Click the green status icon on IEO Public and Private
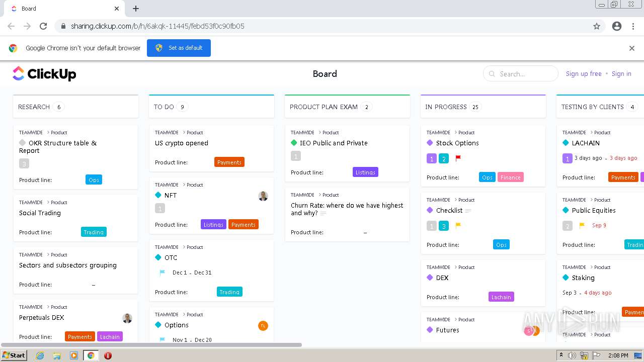The width and height of the screenshot is (644, 362). (x=294, y=143)
